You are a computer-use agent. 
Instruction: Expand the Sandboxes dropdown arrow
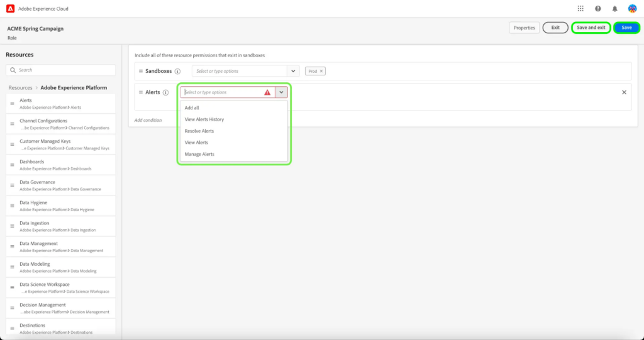293,71
